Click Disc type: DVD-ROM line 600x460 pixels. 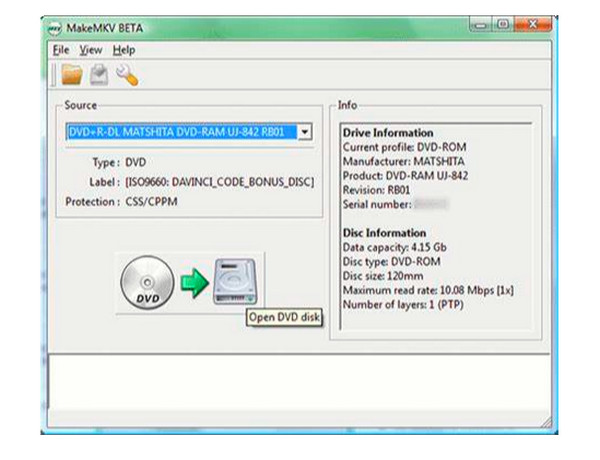391,262
